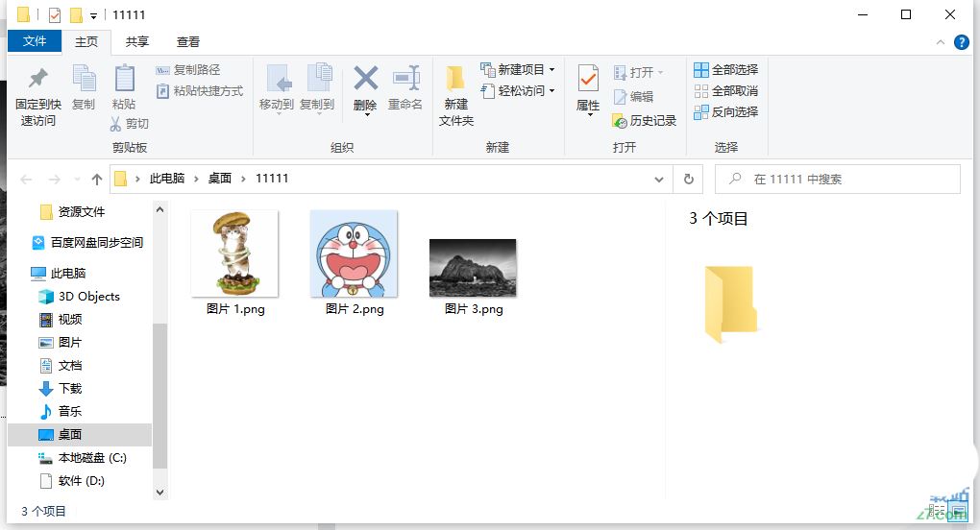980x530 pixels.
Task: Click the forward navigation arrow
Action: click(x=55, y=180)
